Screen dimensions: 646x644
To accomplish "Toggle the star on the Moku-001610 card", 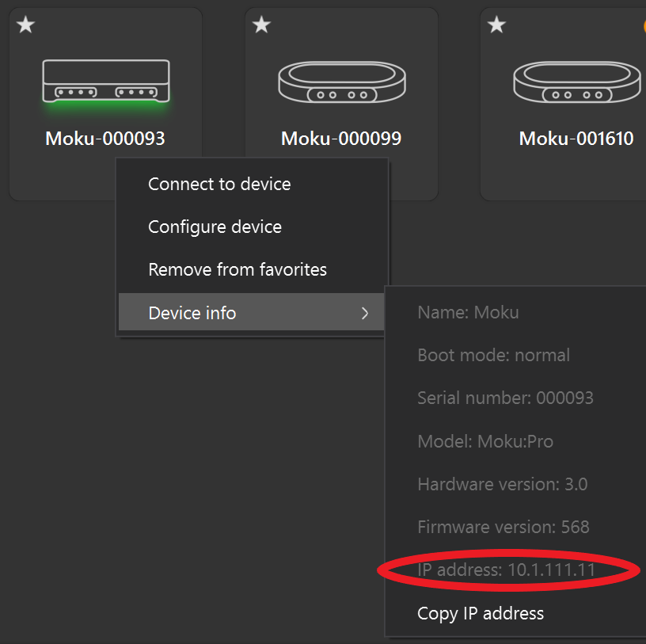I will coord(496,25).
